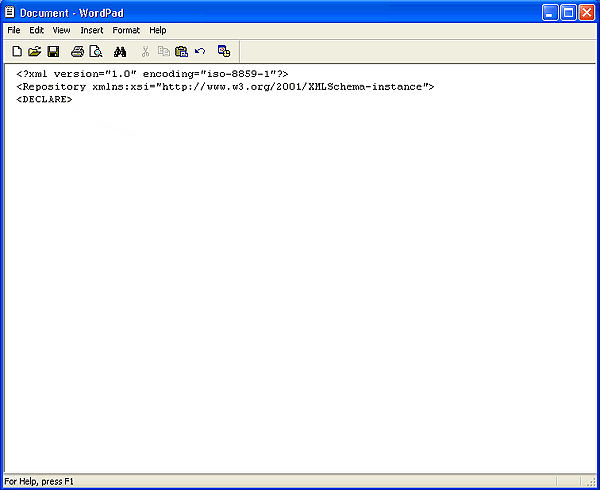The image size is (600, 490).
Task: Insert Date/Time using the toolbar icon
Action: pyautogui.click(x=224, y=51)
